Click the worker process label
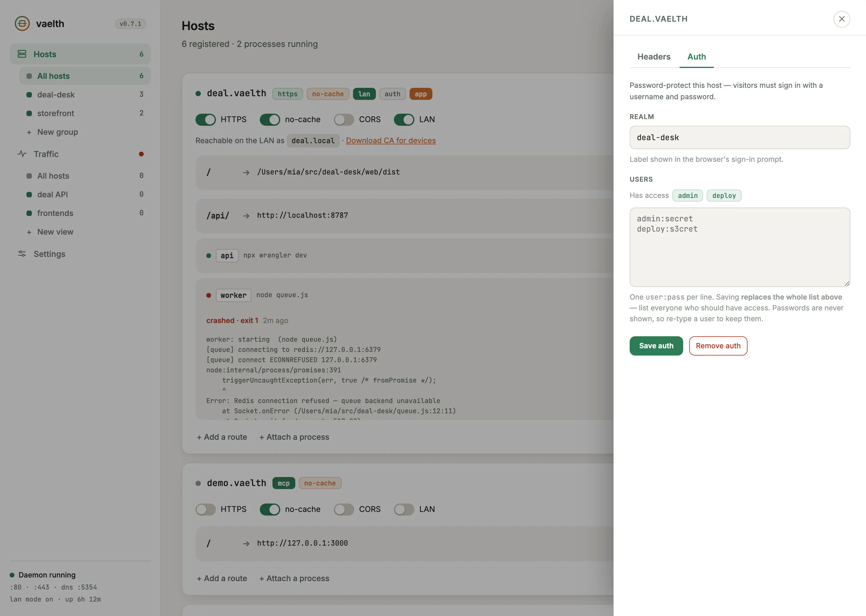Image resolution: width=866 pixels, height=616 pixels. [x=233, y=295]
